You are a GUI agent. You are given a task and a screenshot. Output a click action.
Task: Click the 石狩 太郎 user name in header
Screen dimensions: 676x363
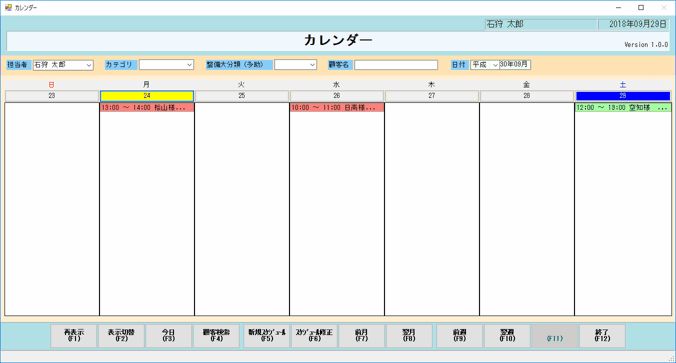(x=505, y=24)
